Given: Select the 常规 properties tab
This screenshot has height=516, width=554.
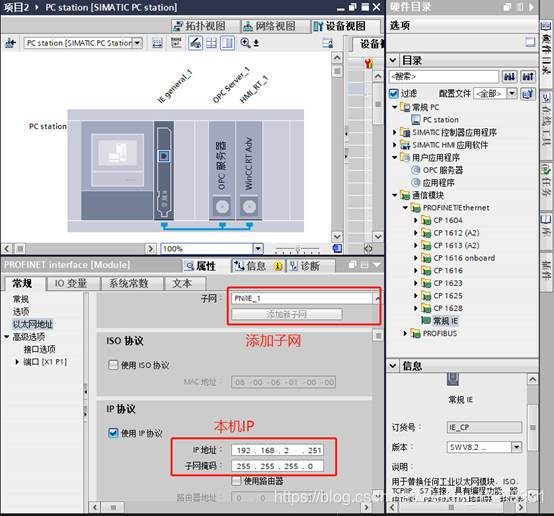Looking at the screenshot, I should click(23, 283).
